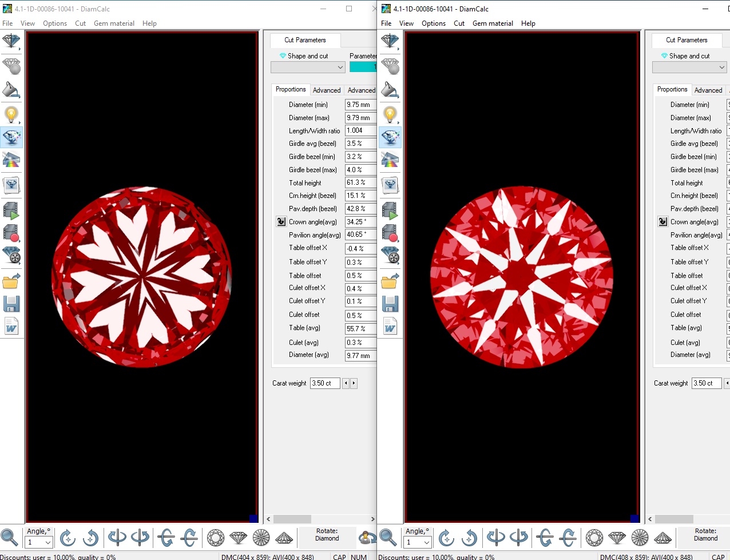The height and width of the screenshot is (560, 730).
Task: Click Table (avg) 55.7 % field
Action: click(x=360, y=329)
